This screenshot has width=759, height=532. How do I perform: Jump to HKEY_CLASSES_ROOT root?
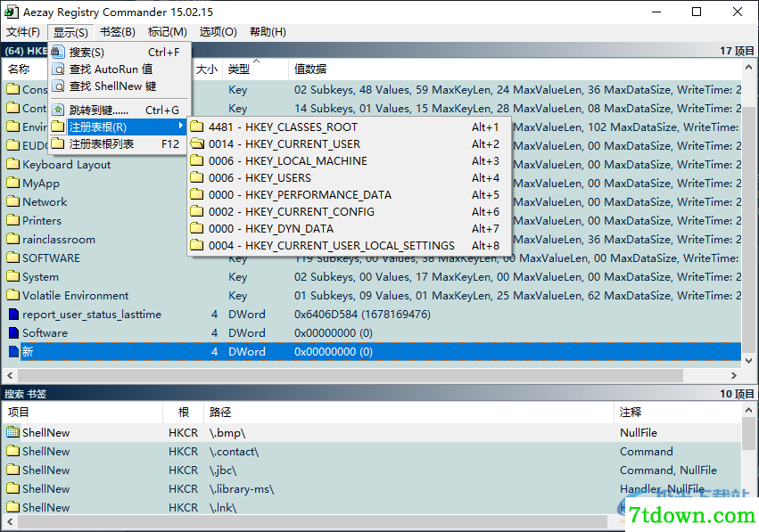click(349, 127)
